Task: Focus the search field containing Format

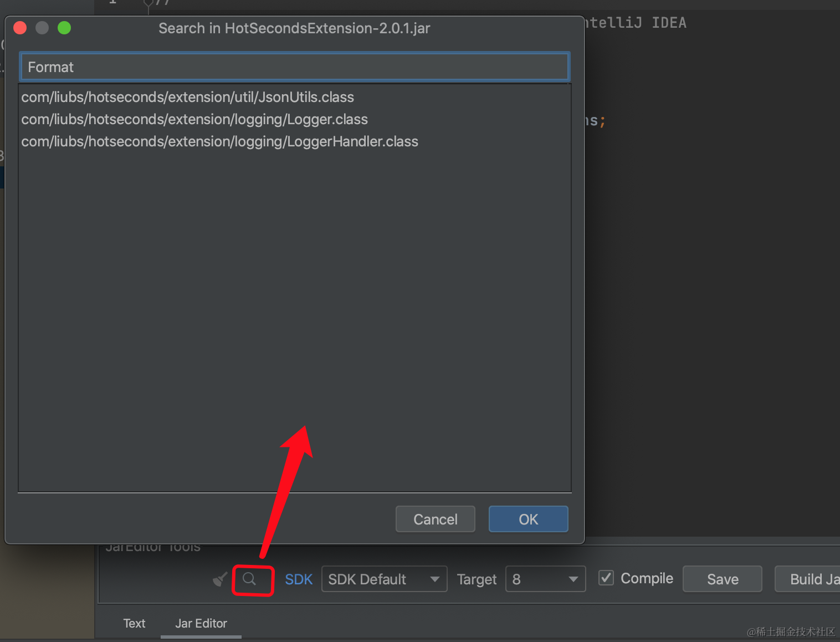Action: (x=294, y=67)
